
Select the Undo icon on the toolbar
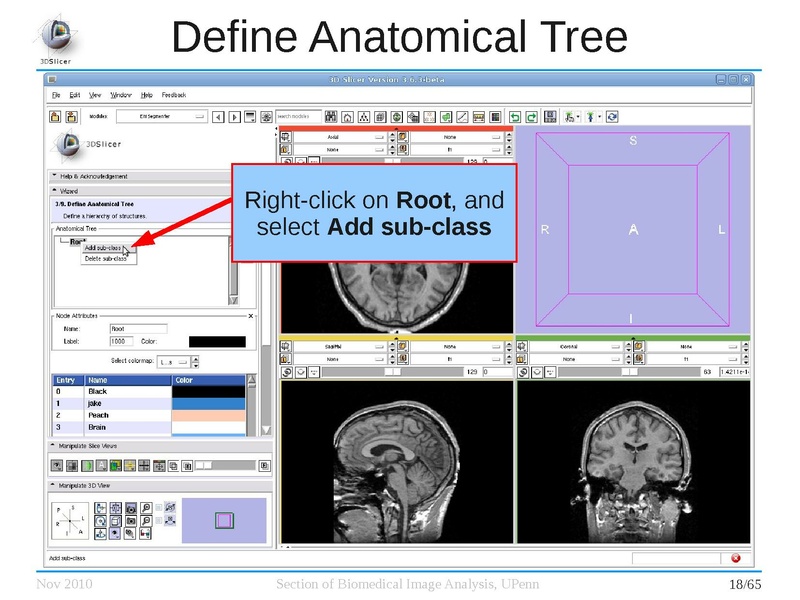[515, 117]
